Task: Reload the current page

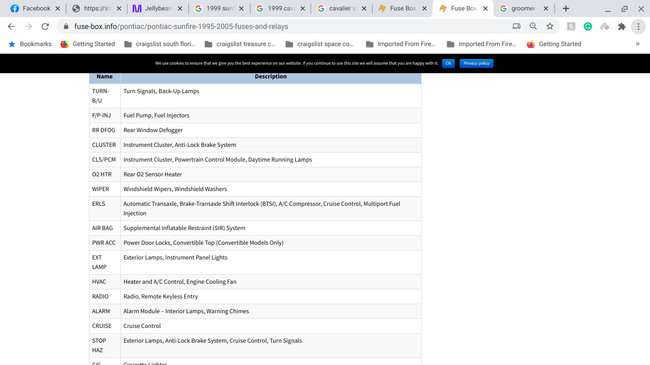Action: 45,27
